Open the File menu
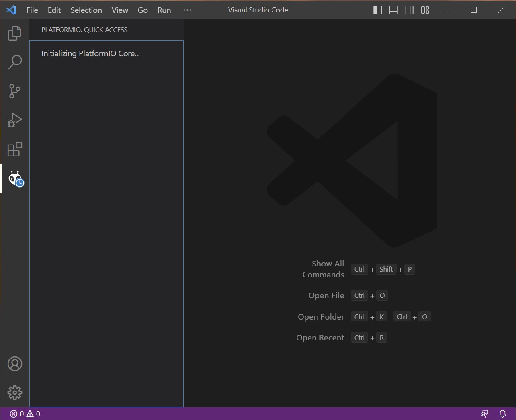 click(32, 10)
